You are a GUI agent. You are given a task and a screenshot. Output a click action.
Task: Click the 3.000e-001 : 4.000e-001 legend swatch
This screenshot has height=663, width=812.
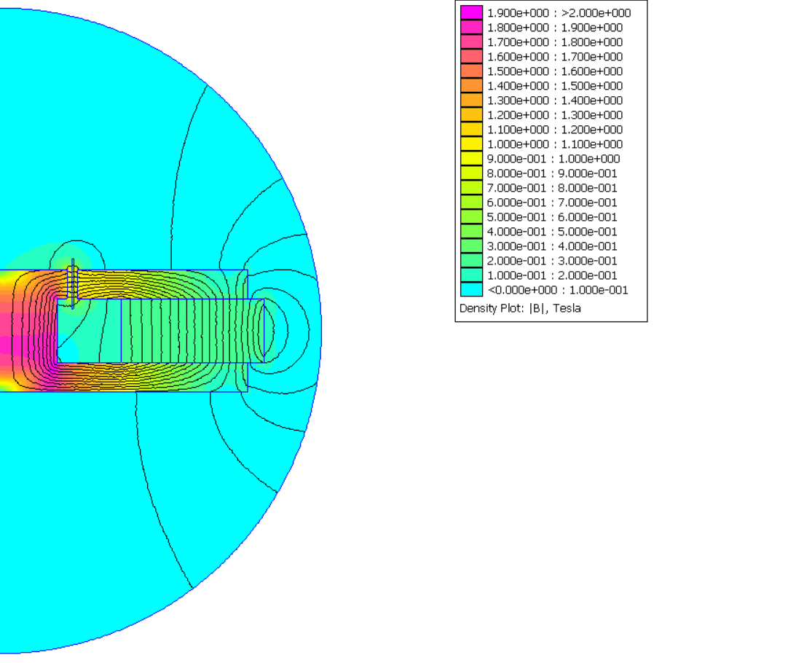(x=471, y=246)
